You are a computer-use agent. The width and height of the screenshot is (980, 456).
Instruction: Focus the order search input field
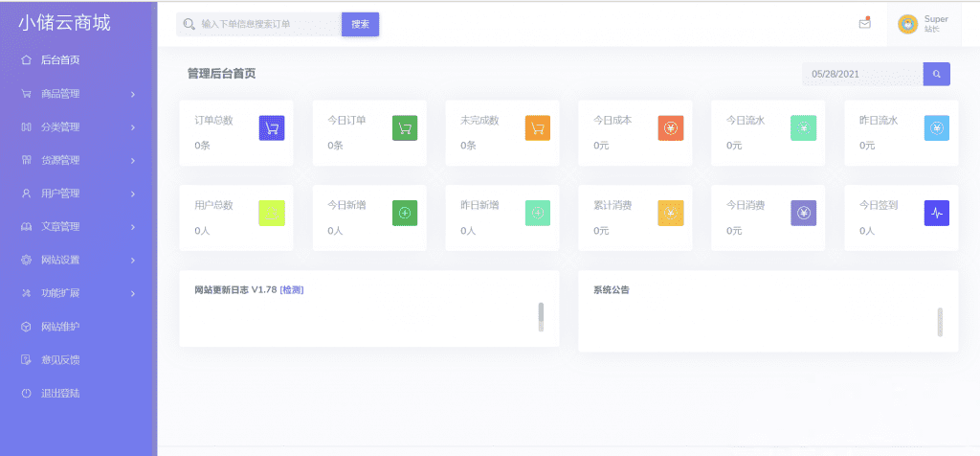tap(258, 24)
